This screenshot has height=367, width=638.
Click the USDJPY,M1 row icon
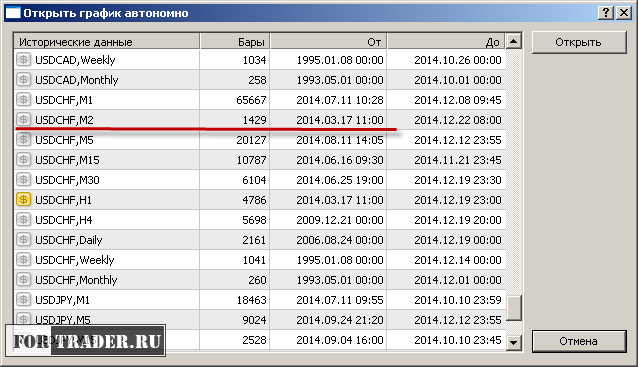(x=24, y=299)
